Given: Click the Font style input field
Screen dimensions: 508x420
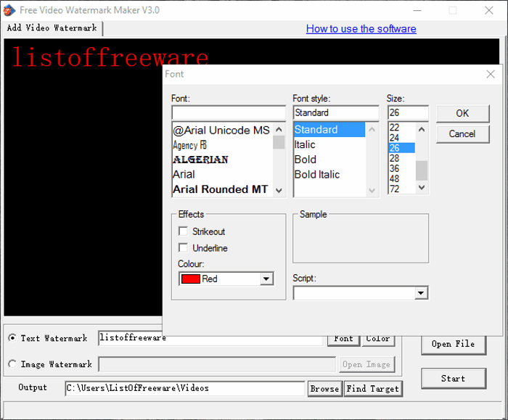Looking at the screenshot, I should [x=336, y=112].
